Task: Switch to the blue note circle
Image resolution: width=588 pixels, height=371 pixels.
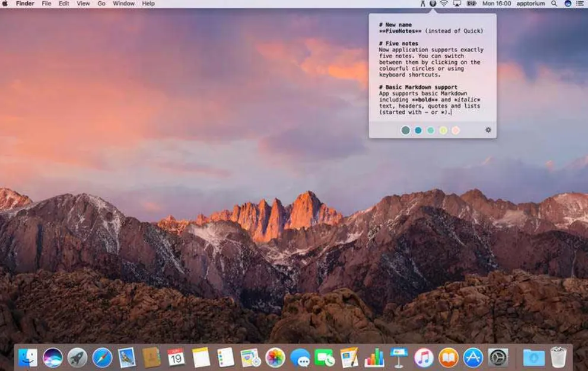Action: click(x=418, y=130)
